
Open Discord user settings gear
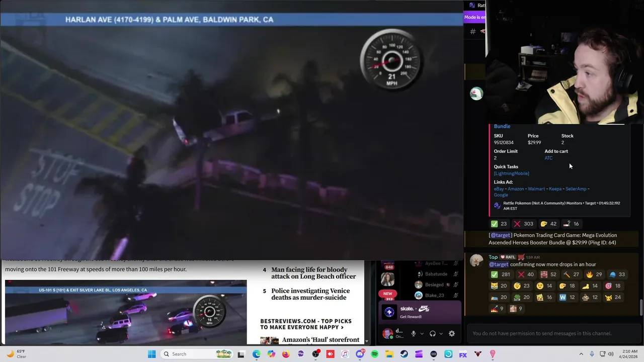point(452,333)
